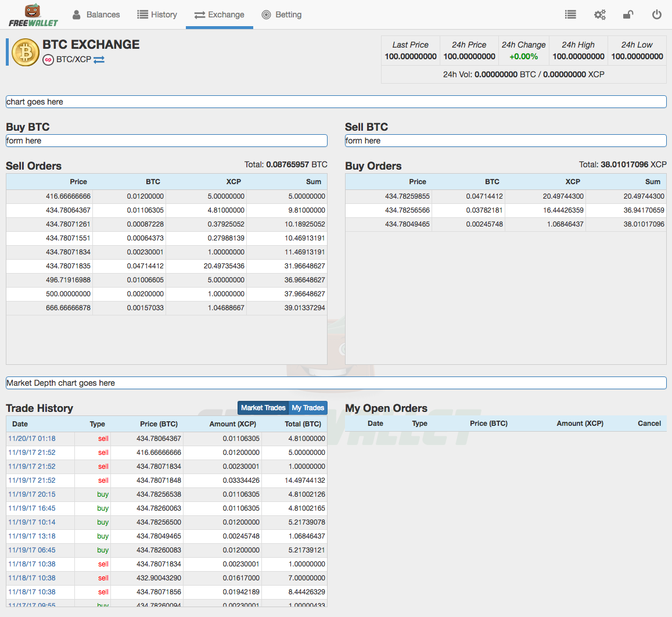Click the 24h Low value

(637, 56)
